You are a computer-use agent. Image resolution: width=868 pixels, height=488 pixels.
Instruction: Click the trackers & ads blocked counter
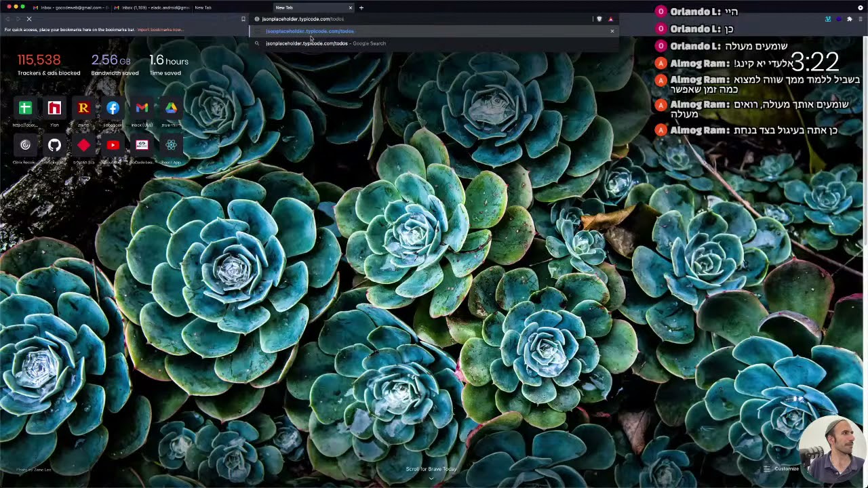(49, 65)
